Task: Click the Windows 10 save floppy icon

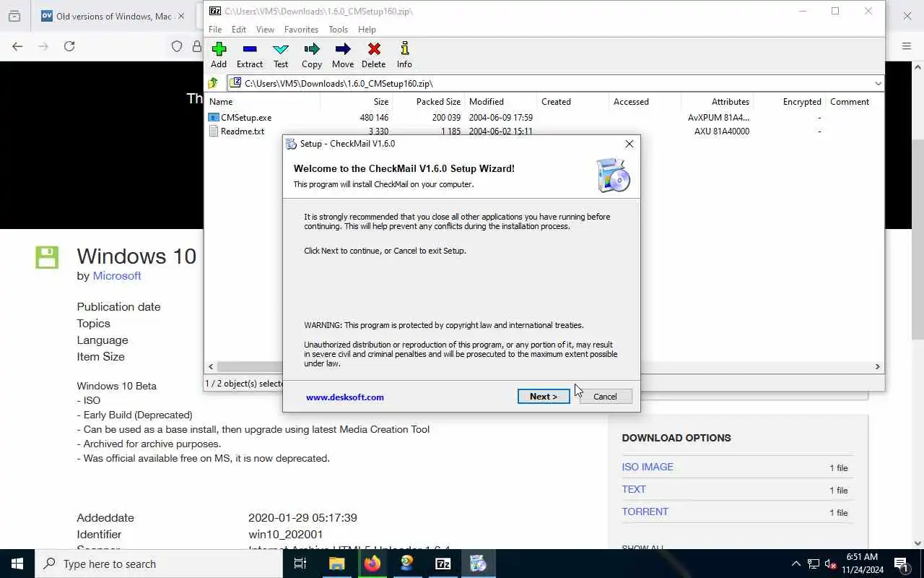Action: click(x=47, y=257)
